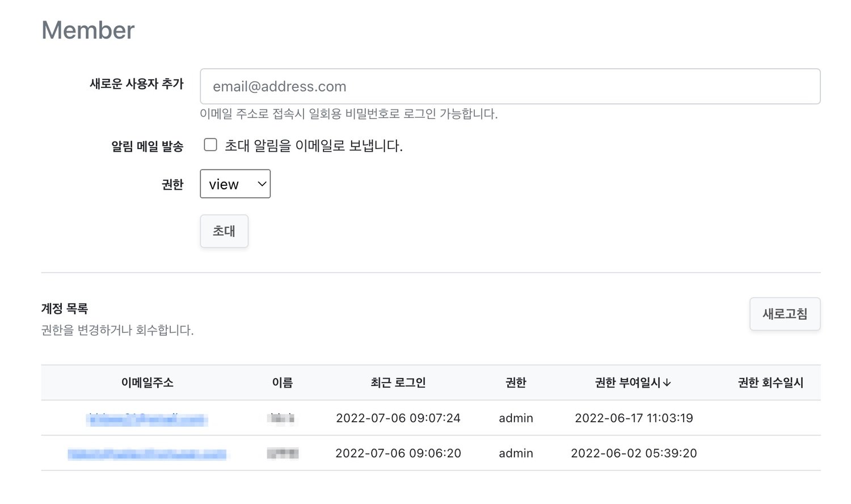Click the sort arrow next to 권한 부여일시
This screenshot has width=851, height=504.
click(x=667, y=383)
